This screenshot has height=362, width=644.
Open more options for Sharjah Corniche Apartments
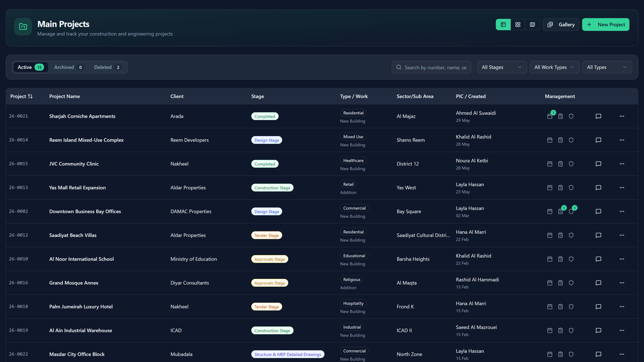click(622, 116)
